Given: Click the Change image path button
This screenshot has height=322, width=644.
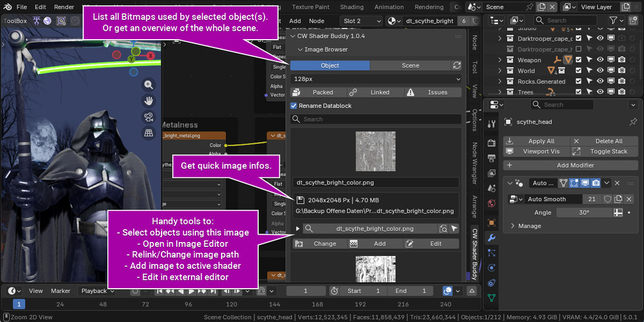Looking at the screenshot, I should coord(320,244).
